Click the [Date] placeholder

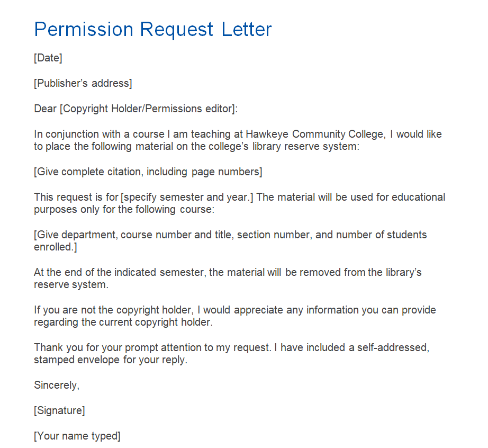(48, 58)
